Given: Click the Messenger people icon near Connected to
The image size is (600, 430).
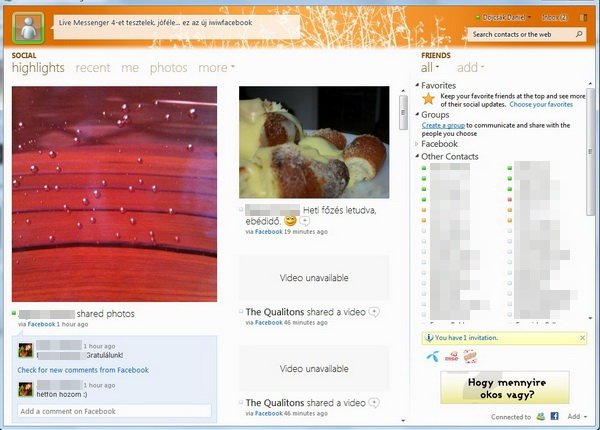Looking at the screenshot, I should tap(541, 416).
